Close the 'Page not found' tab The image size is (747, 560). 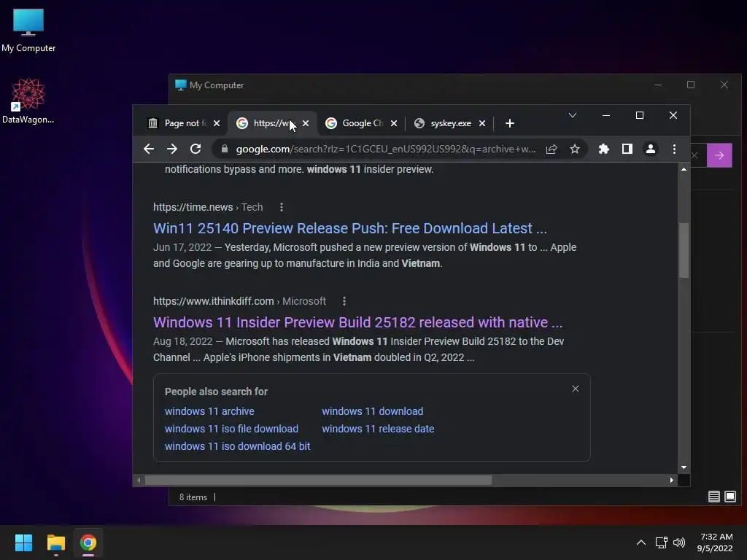(x=217, y=123)
